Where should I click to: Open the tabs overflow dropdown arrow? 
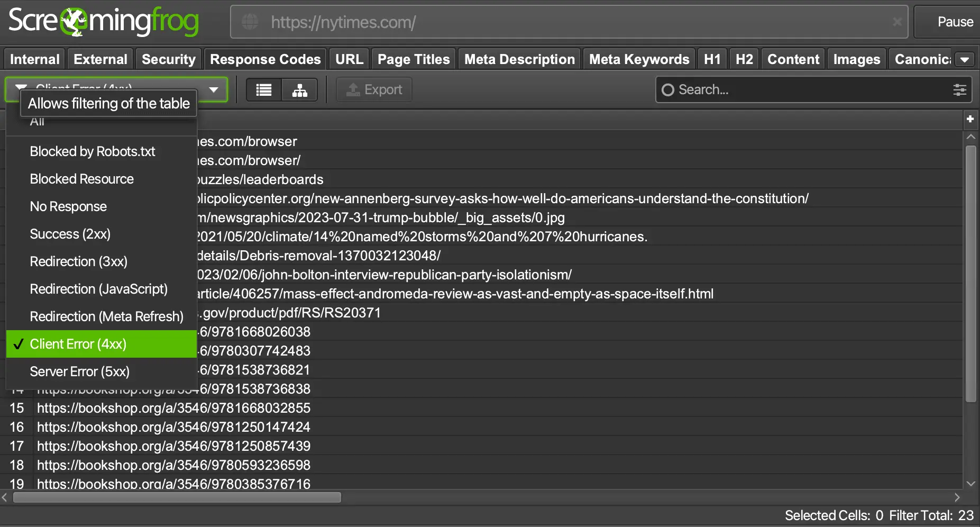point(965,59)
